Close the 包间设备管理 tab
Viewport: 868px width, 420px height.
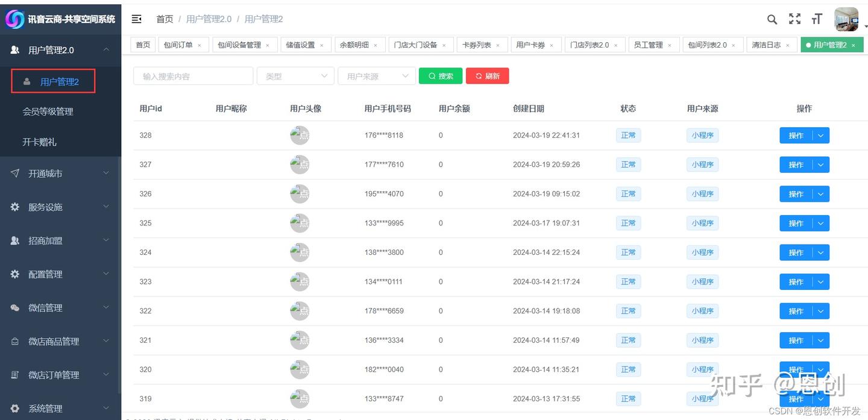coord(268,45)
